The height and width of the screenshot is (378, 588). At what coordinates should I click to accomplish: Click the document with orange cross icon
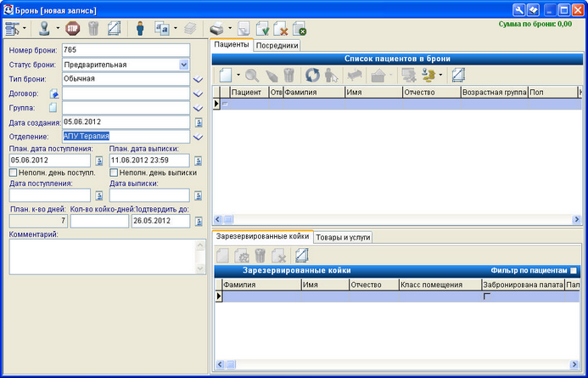click(x=281, y=29)
